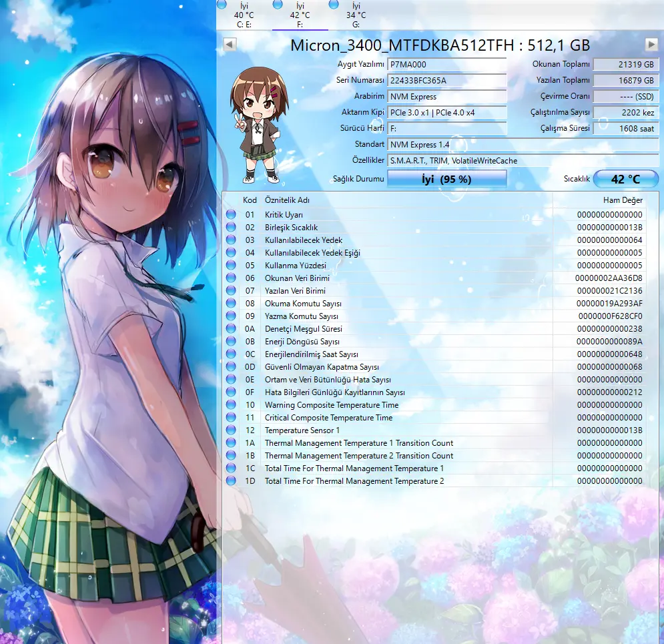
Task: Click the Çalıştırılma Sayısı value 2202 kez
Action: coord(625,113)
